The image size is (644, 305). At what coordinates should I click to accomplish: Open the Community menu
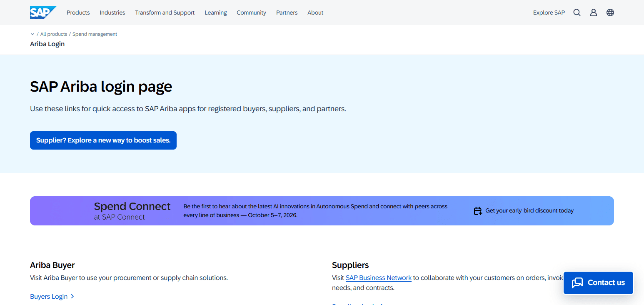[252, 12]
